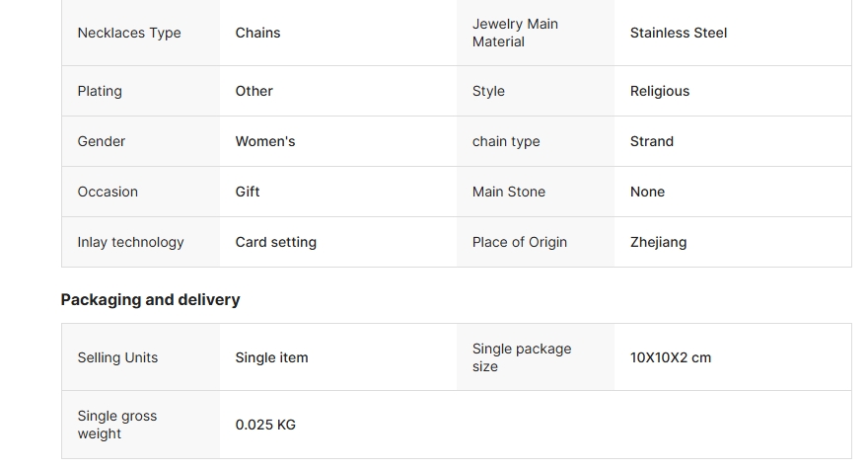
Task: Click the Jewelry Main Material label
Action: tap(515, 33)
